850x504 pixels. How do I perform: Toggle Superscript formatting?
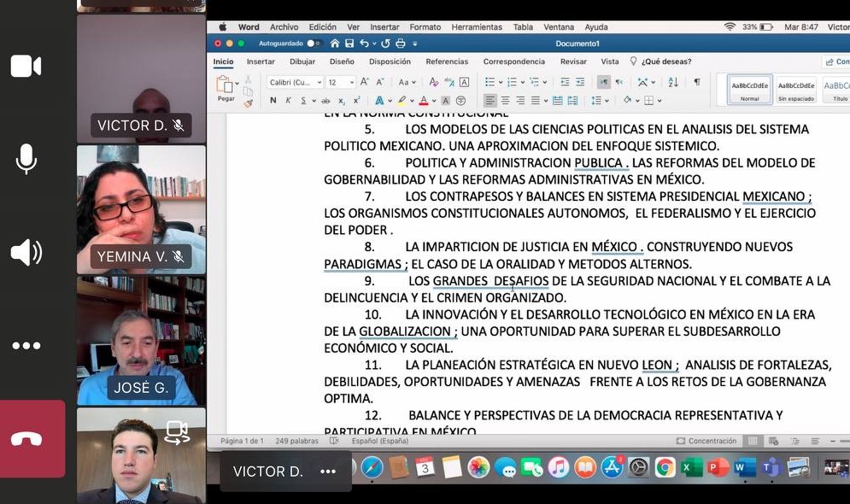point(357,101)
